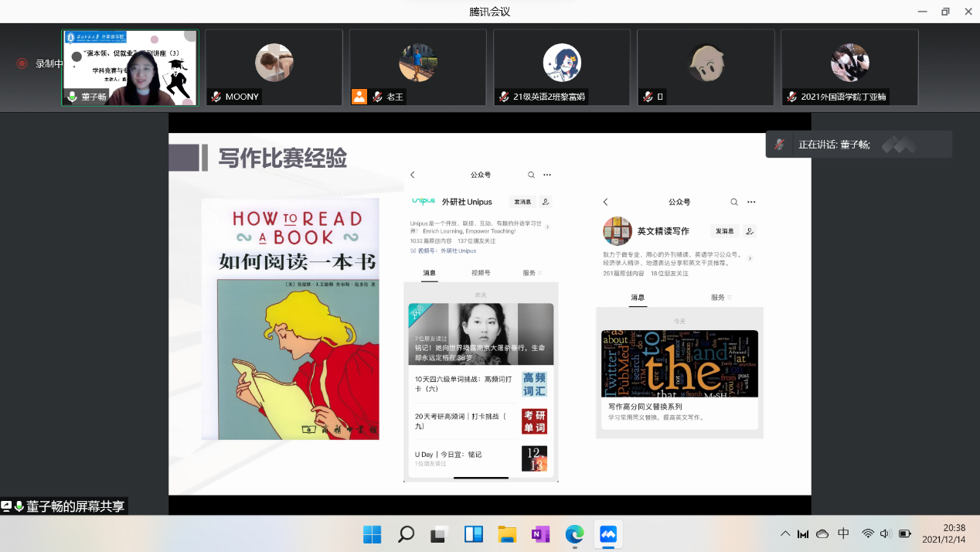The image size is (980, 552).
Task: Click the muted microphone icon on MOONY tile
Action: click(x=216, y=97)
